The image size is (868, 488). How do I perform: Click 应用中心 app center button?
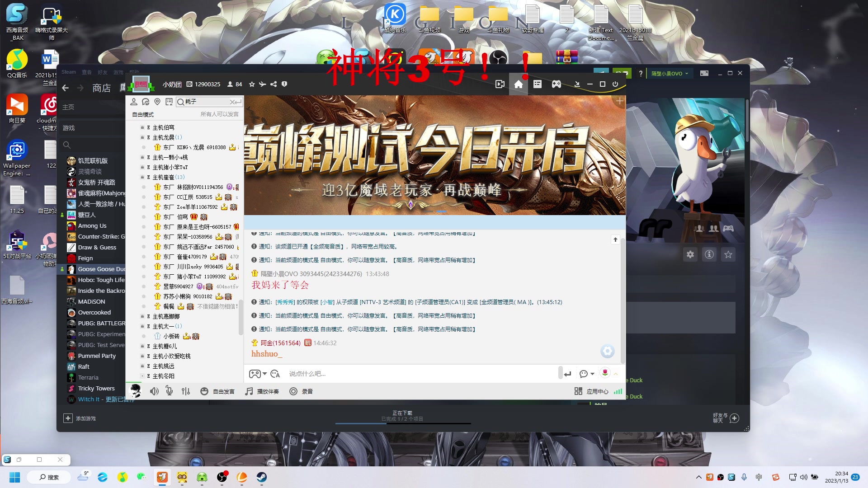coord(591,391)
